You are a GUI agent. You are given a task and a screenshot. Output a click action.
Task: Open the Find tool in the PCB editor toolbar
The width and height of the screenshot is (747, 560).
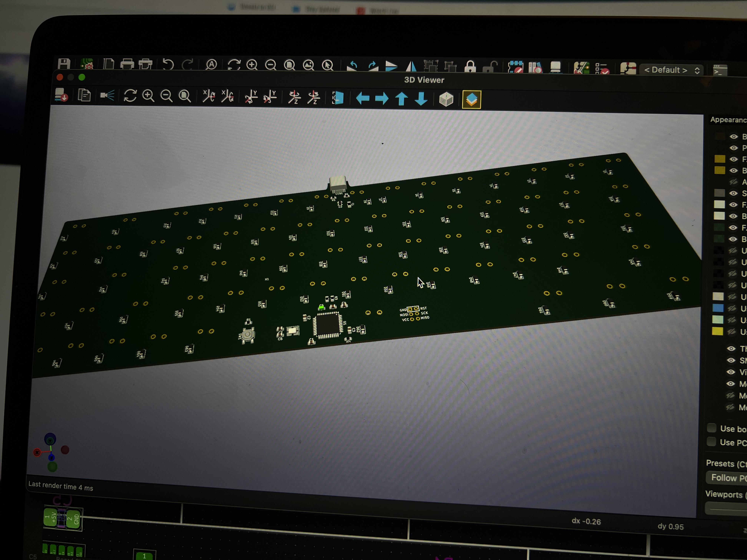[x=211, y=64]
